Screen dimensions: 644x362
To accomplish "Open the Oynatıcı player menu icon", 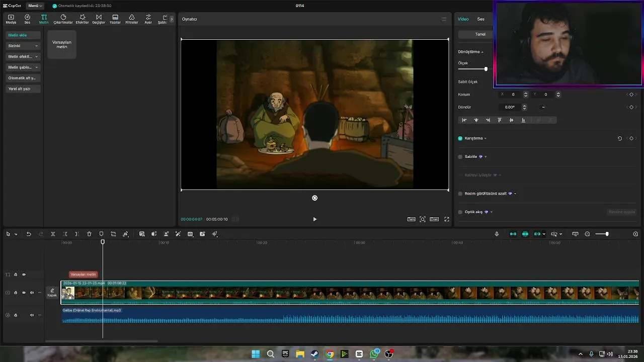I will [444, 19].
